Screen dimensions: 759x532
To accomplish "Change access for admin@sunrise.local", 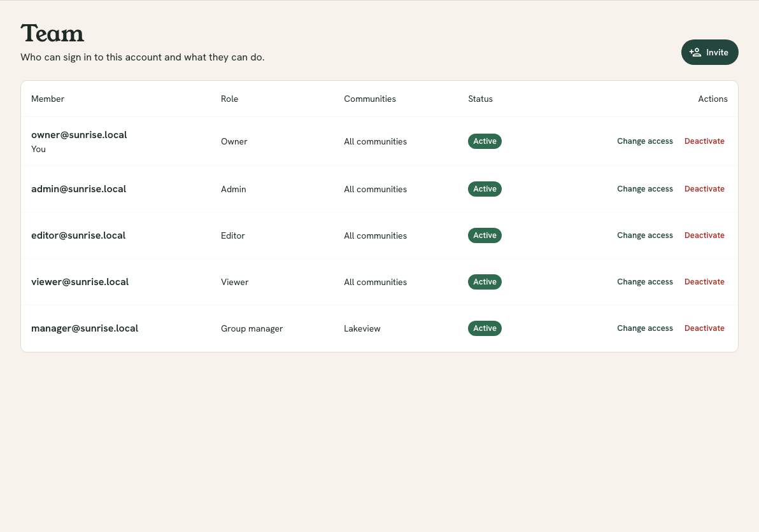I will pos(645,189).
